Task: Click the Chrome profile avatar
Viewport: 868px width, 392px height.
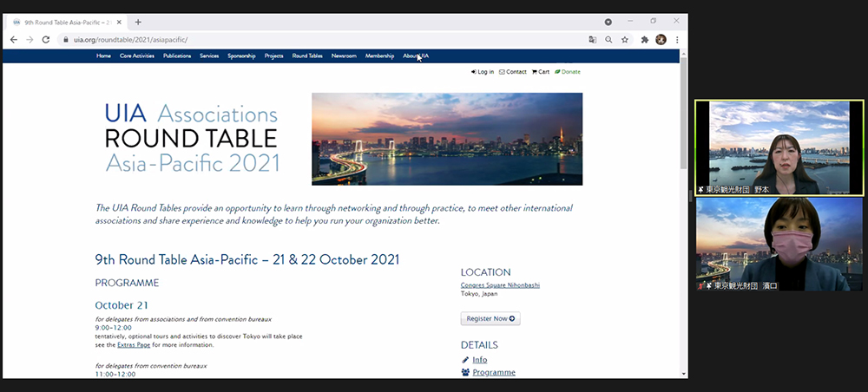Action: [661, 40]
